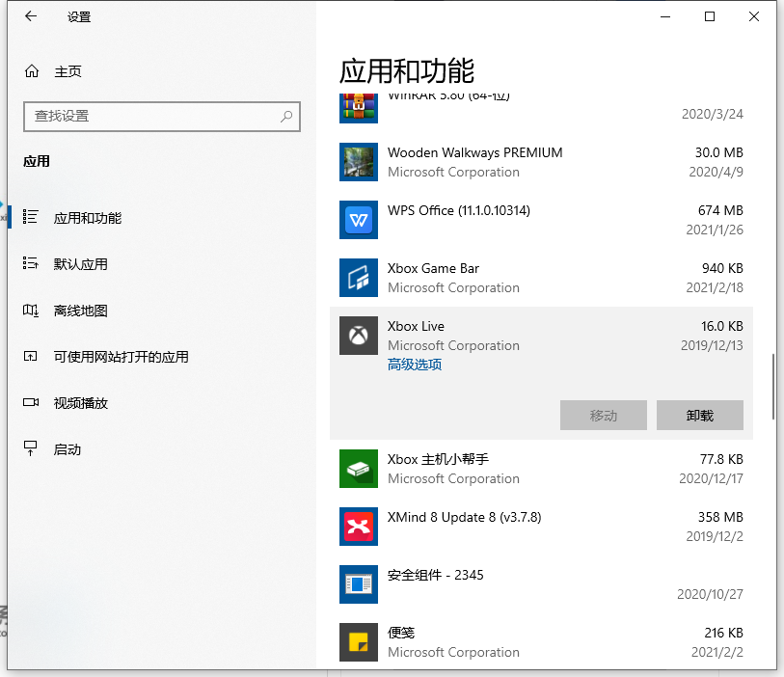Select the Xbox Game Bar icon
The height and width of the screenshot is (677, 784).
click(x=359, y=278)
